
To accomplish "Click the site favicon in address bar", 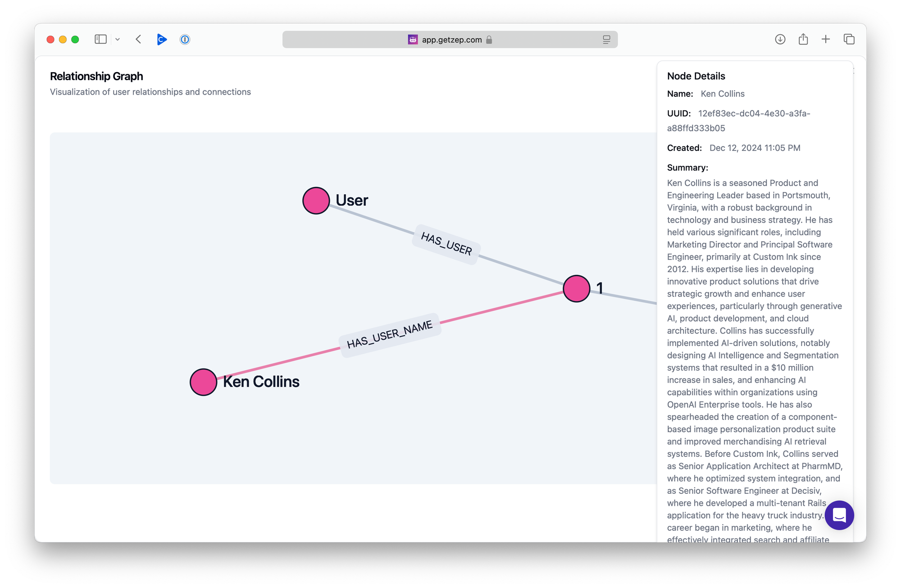I will click(x=413, y=40).
